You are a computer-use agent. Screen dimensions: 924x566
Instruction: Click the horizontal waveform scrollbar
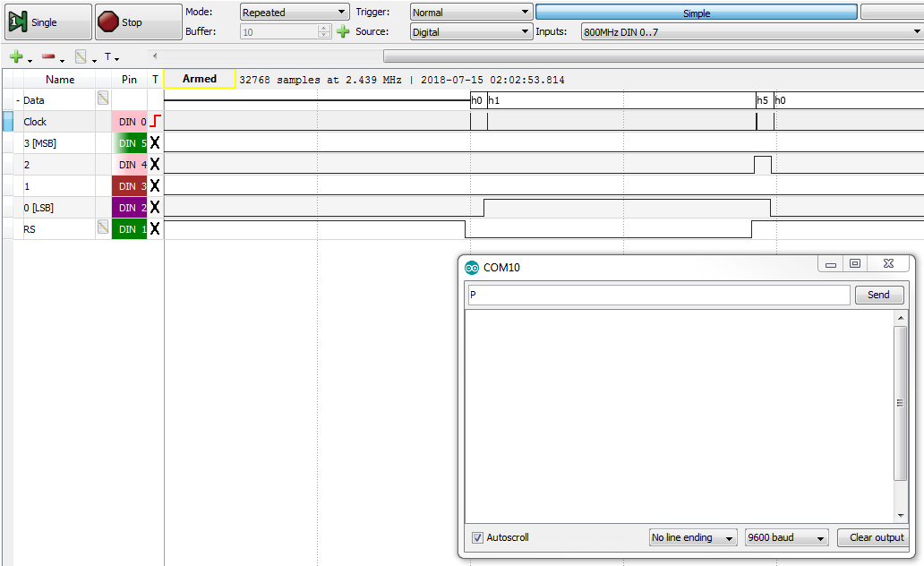click(x=654, y=56)
